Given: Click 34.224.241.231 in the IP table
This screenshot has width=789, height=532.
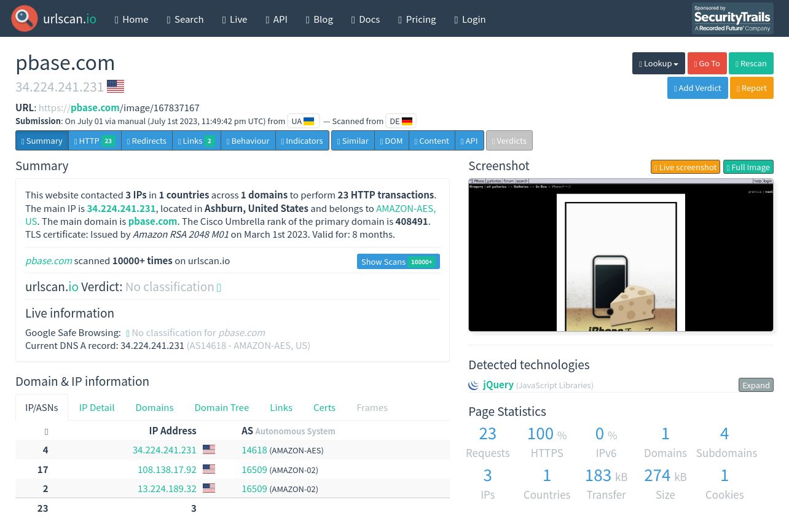Looking at the screenshot, I should point(164,450).
